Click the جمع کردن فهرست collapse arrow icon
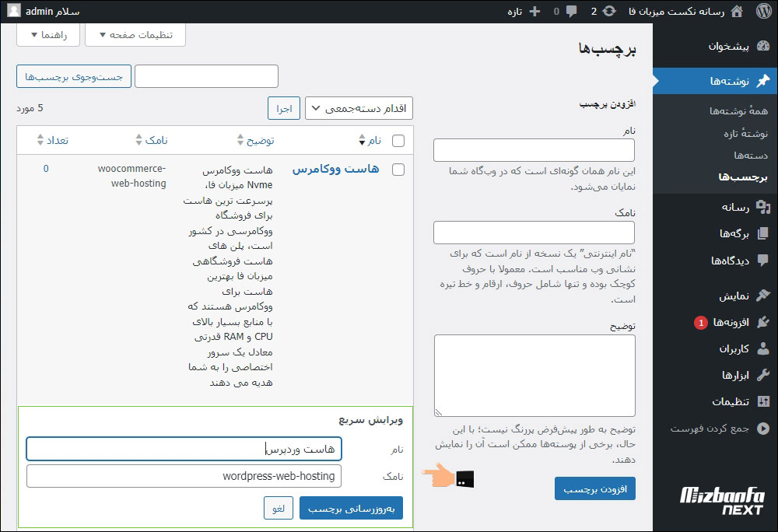The height and width of the screenshot is (532, 778). pos(763,429)
